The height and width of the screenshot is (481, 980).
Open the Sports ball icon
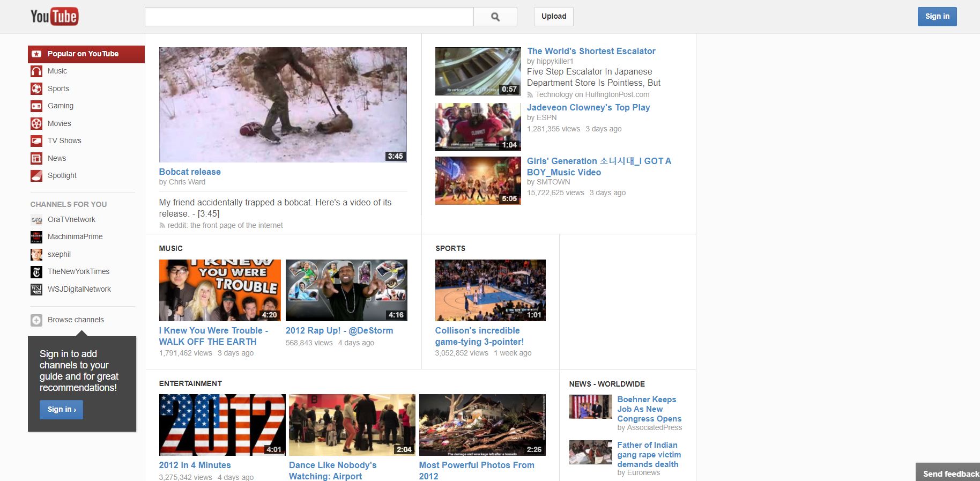pos(36,88)
